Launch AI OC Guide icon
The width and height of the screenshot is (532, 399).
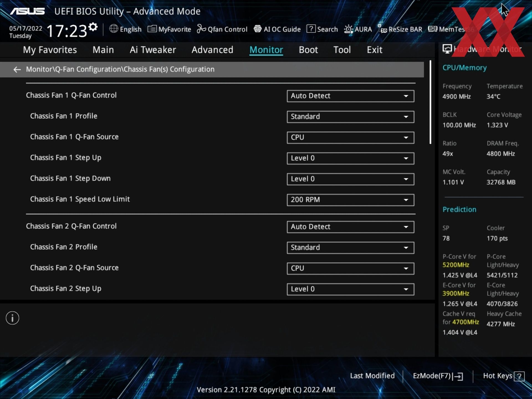[257, 29]
